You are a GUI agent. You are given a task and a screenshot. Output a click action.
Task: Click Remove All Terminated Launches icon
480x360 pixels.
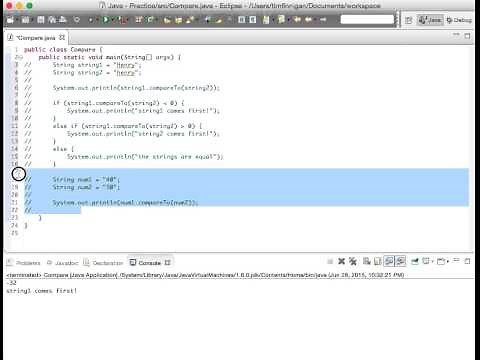(x=353, y=261)
